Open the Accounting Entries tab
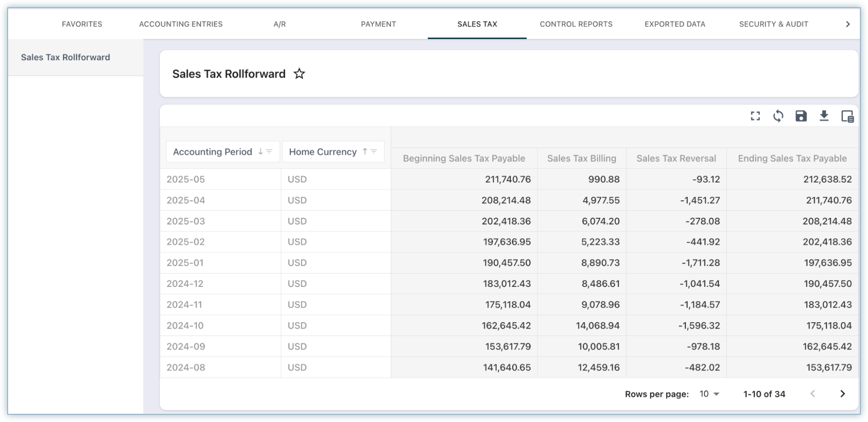This screenshot has width=868, height=422. [181, 24]
